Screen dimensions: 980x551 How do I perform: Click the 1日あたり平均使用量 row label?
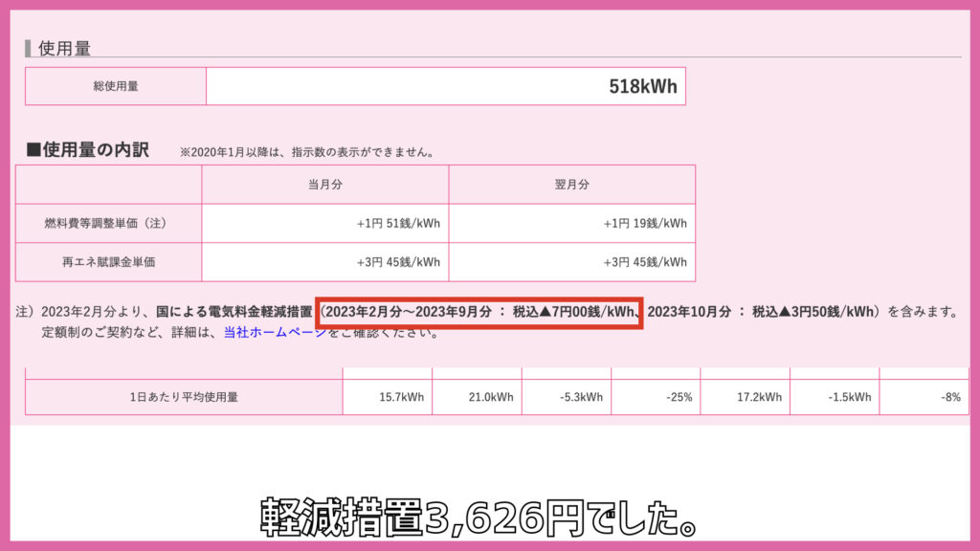point(184,397)
